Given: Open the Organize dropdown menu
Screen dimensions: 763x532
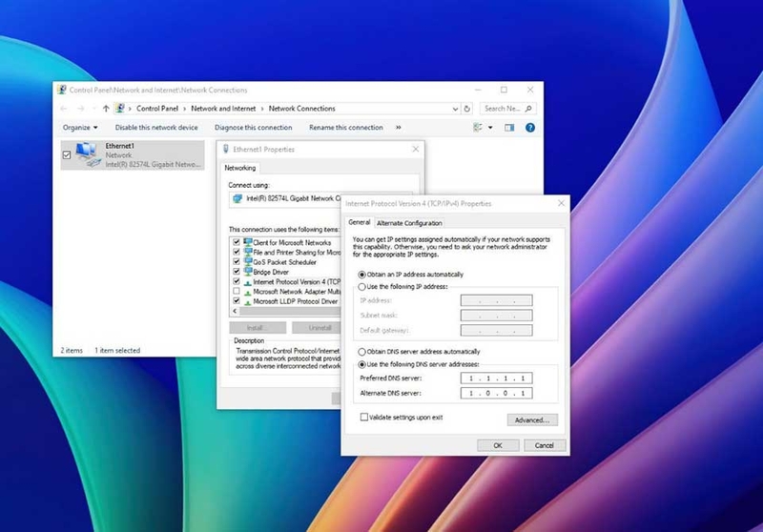Looking at the screenshot, I should click(80, 128).
